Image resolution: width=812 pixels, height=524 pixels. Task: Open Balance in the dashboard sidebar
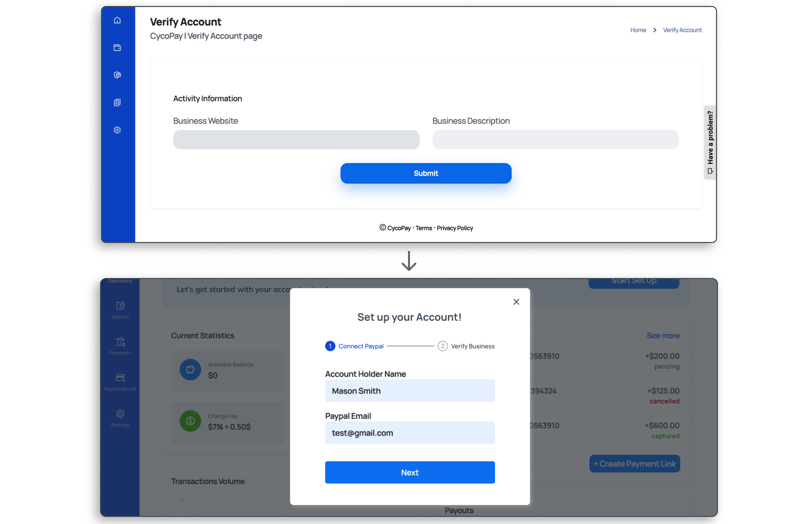pos(120,310)
